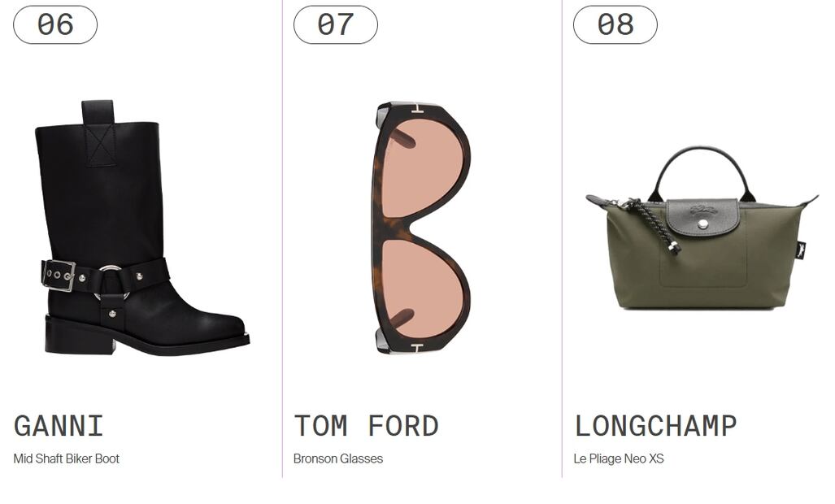Select the Mid Shaft Biker Boot link
The width and height of the screenshot is (835, 504).
(x=67, y=458)
